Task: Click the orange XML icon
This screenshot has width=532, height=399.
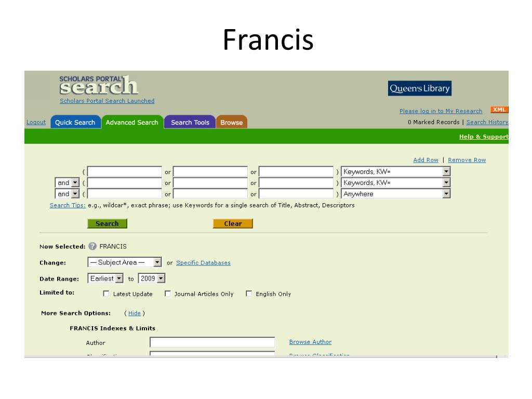Action: coord(499,110)
